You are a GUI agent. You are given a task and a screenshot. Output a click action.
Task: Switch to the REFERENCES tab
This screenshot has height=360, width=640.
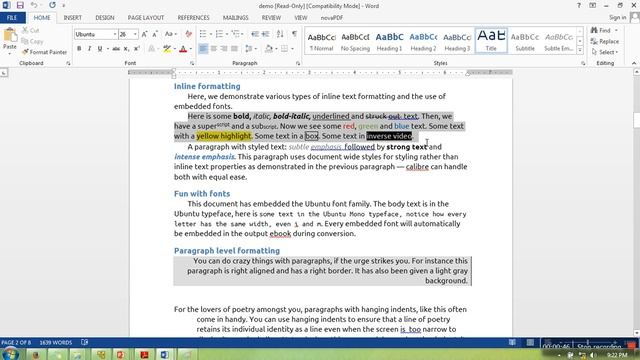[193, 18]
